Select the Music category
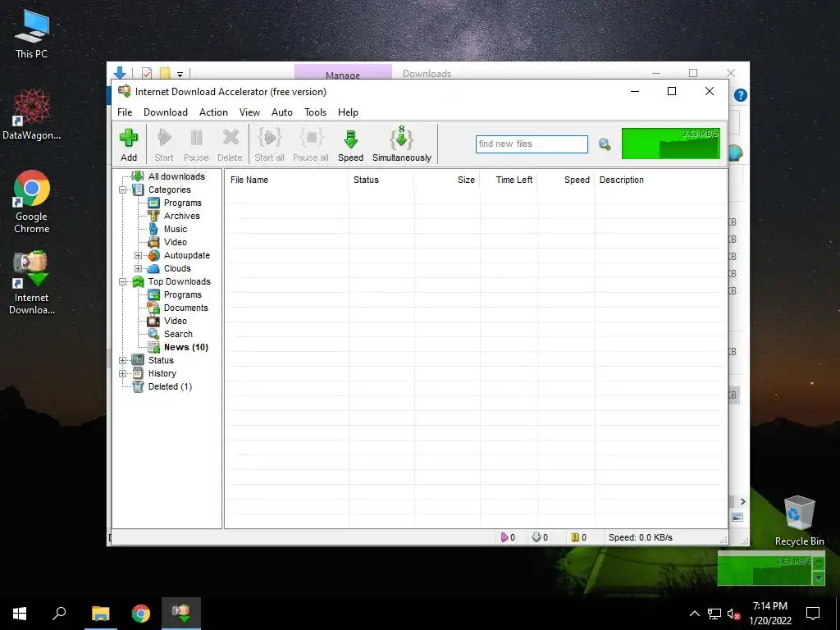The image size is (840, 630). coord(176,229)
